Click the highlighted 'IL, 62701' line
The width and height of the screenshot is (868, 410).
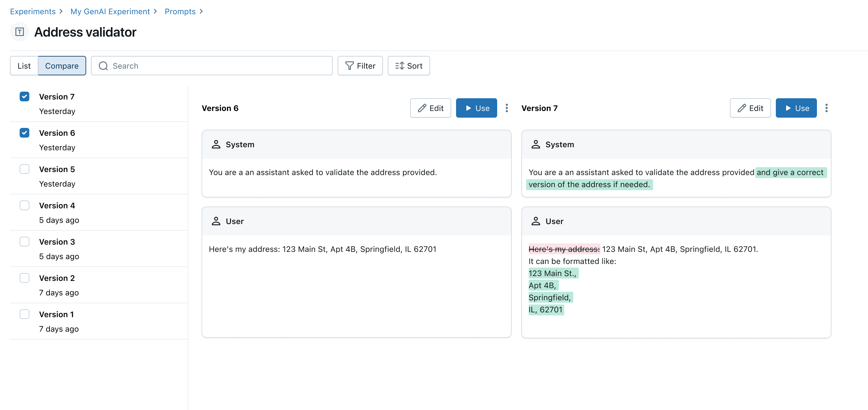546,310
